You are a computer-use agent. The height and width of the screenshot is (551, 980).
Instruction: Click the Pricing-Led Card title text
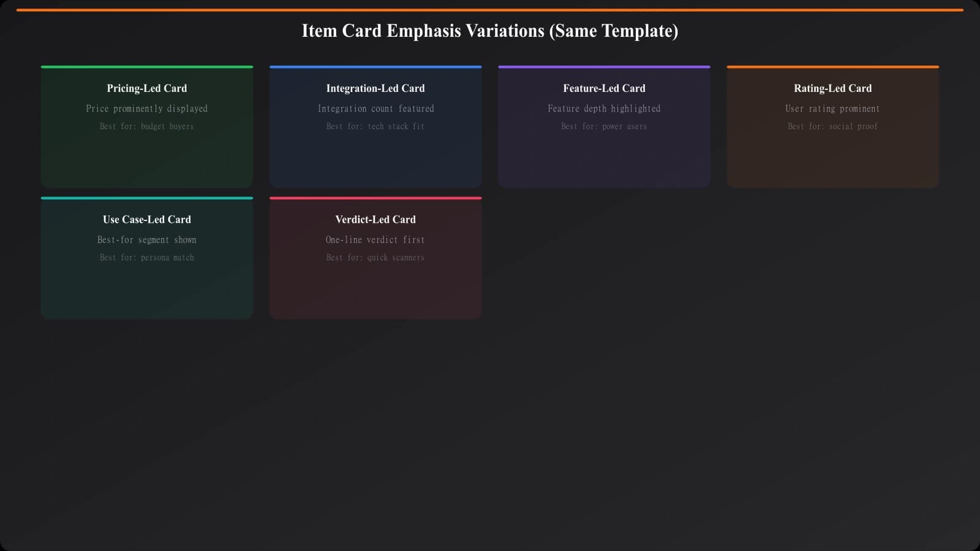point(147,88)
